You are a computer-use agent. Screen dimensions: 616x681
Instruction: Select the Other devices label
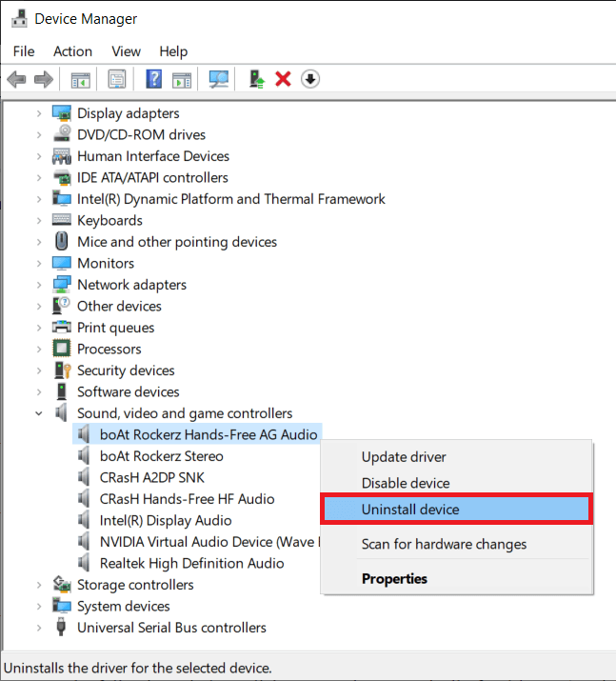119,306
